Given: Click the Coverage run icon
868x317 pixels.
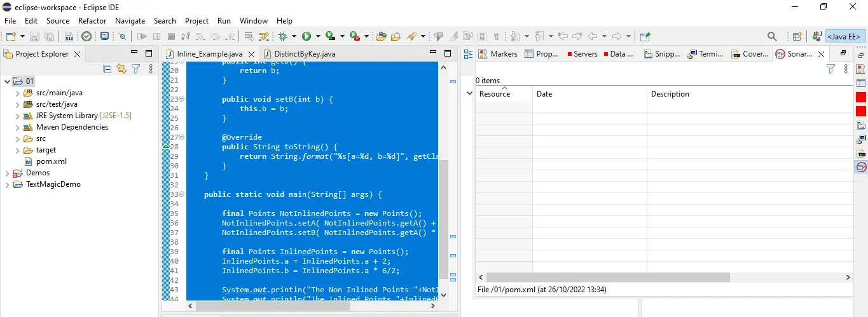Looking at the screenshot, I should (330, 37).
